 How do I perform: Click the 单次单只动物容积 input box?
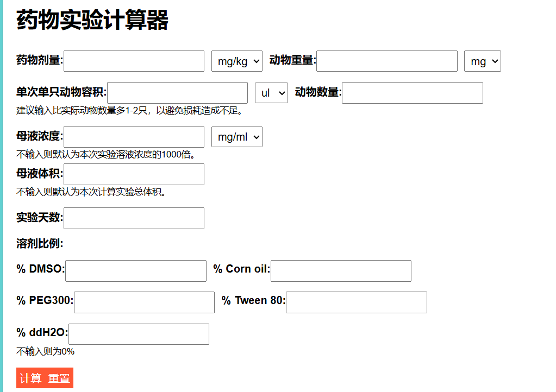coord(177,93)
